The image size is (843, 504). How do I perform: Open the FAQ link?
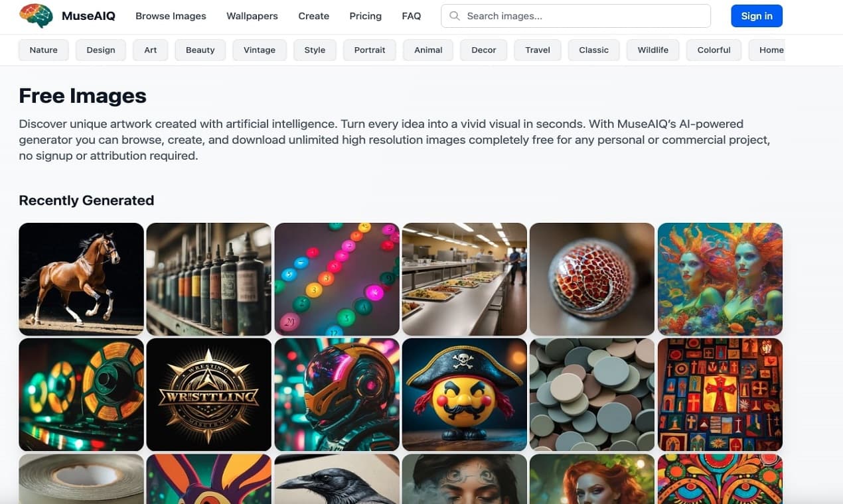click(412, 16)
